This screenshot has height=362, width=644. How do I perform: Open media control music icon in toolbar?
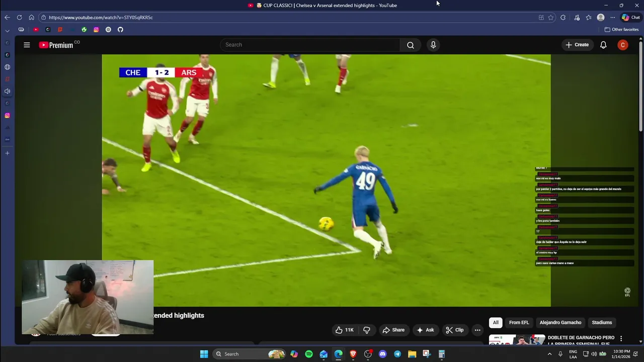pyautogui.click(x=577, y=17)
